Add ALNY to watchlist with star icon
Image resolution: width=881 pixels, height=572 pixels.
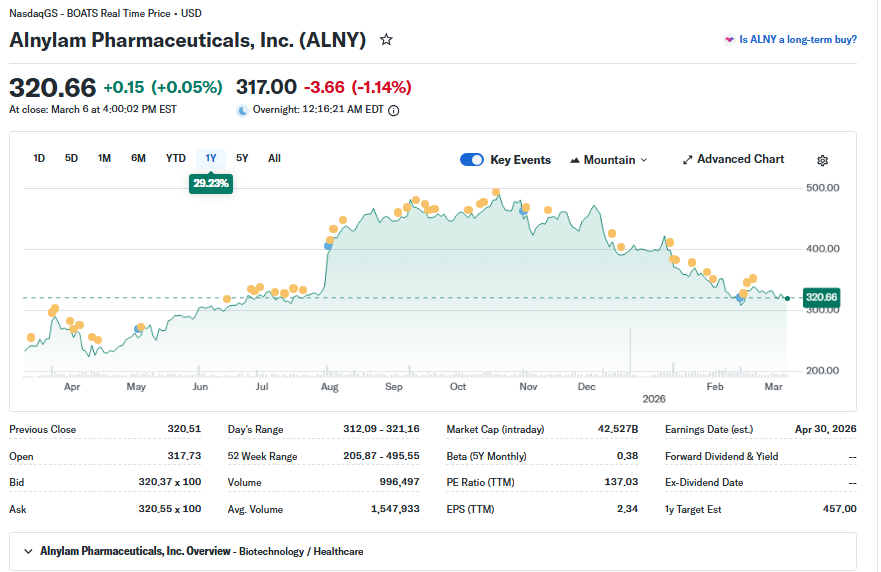click(x=386, y=39)
